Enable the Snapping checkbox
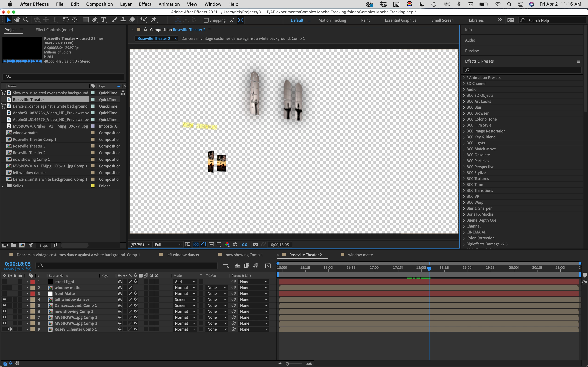This screenshot has width=588, height=367. tap(206, 20)
